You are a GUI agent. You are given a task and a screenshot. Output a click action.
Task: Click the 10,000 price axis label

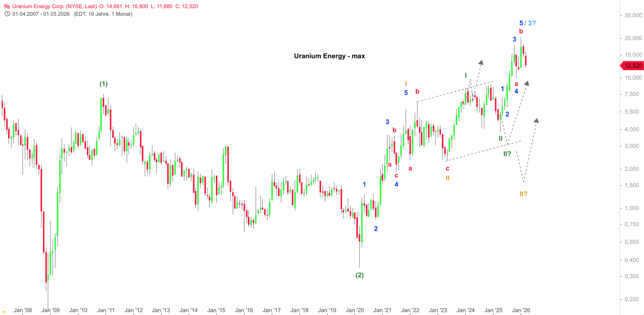[x=633, y=78]
